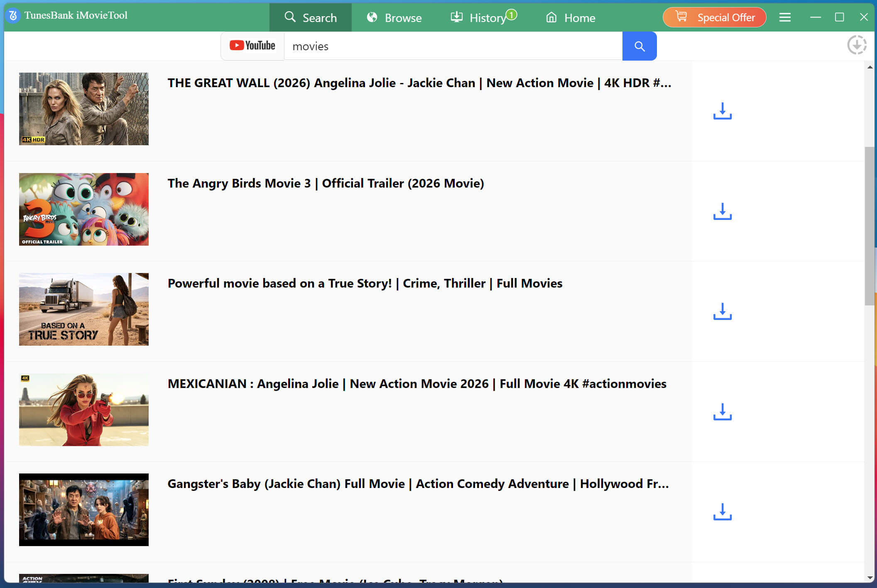Screen dimensions: 877x588
Task: Click the blue magnifier search button
Action: (x=639, y=46)
